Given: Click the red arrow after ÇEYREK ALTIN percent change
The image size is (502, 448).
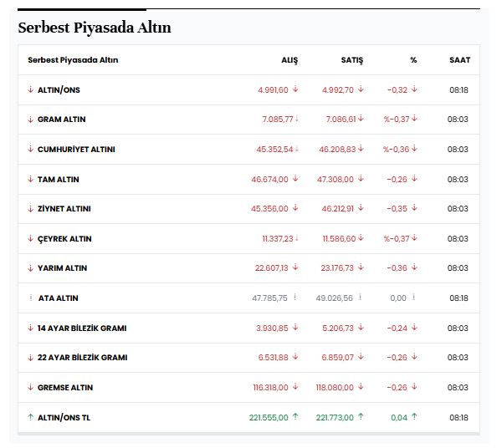Looking at the screenshot, I should [x=414, y=239].
